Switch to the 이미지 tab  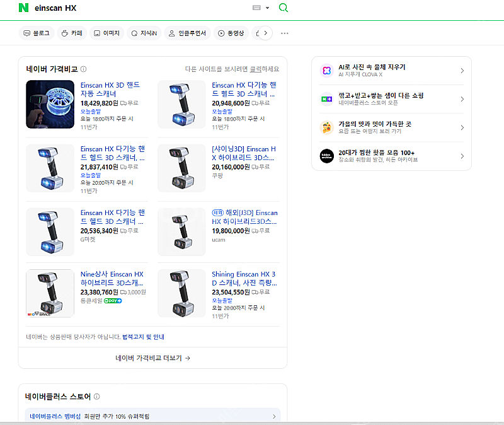pyautogui.click(x=106, y=33)
